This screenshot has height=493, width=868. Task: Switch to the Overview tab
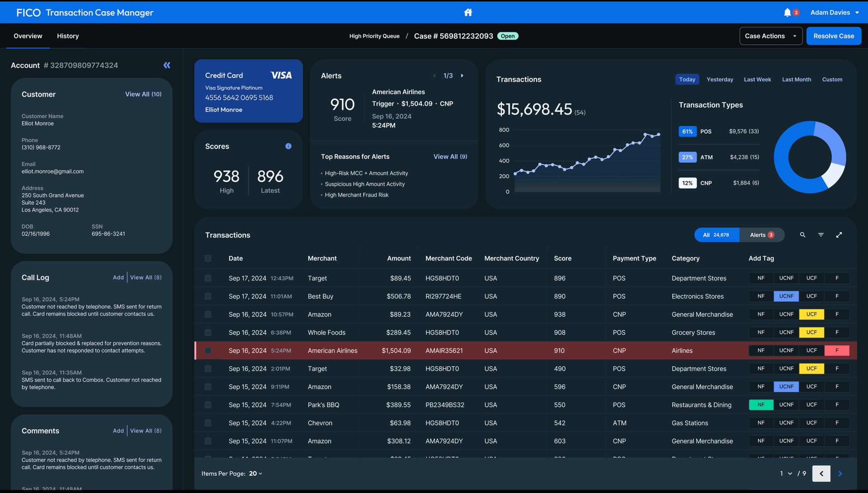[x=28, y=36]
